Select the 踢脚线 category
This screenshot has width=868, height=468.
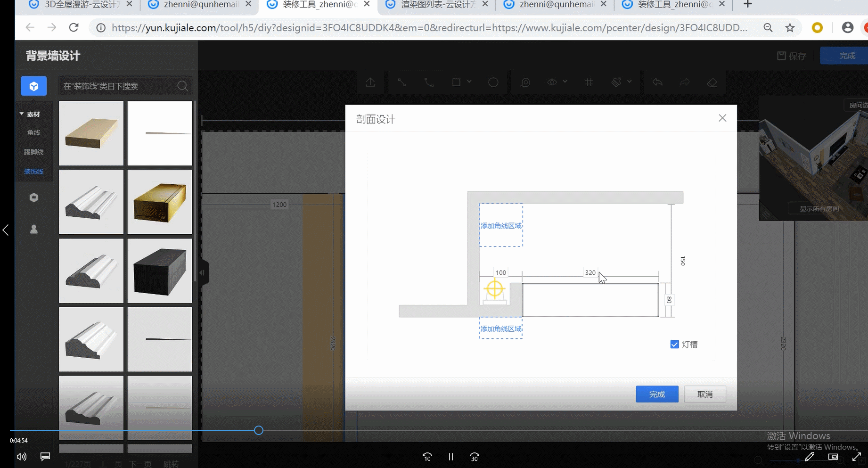click(x=34, y=152)
